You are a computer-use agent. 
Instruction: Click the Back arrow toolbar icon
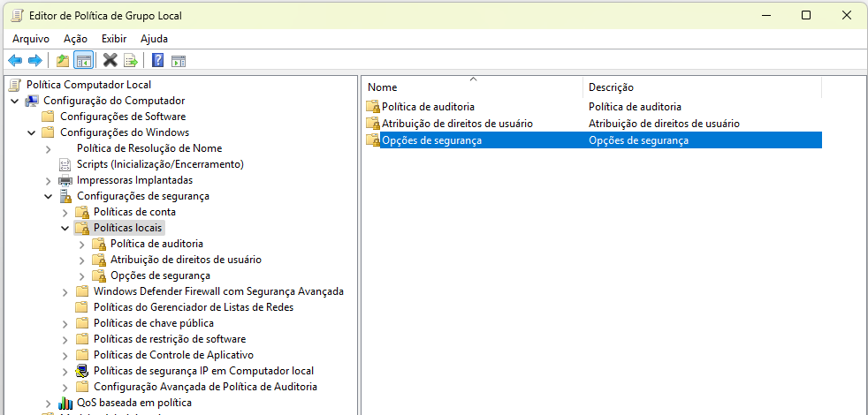[x=15, y=60]
